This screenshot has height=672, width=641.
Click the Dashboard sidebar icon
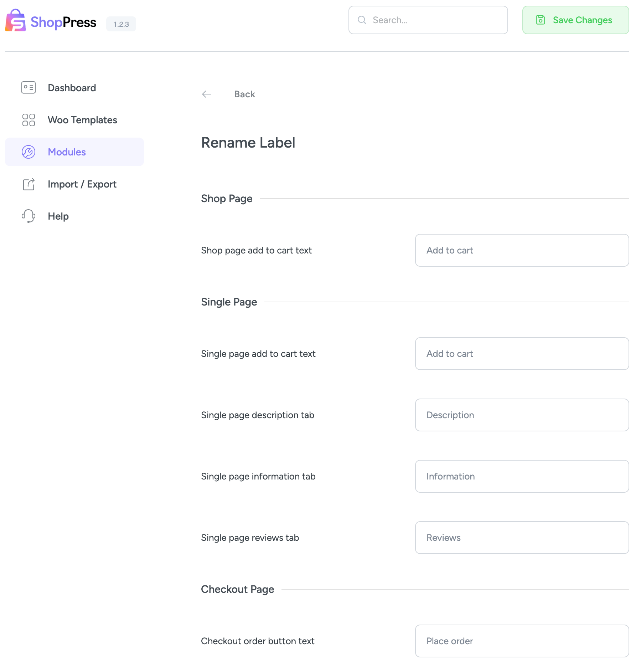[29, 88]
